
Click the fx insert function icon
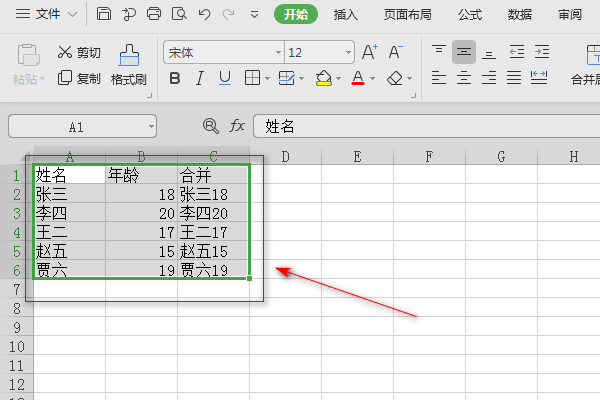click(237, 126)
